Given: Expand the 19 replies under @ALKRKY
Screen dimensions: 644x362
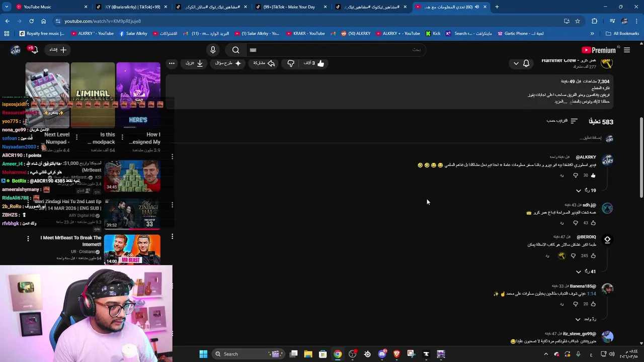Looking at the screenshot, I should click(586, 191).
